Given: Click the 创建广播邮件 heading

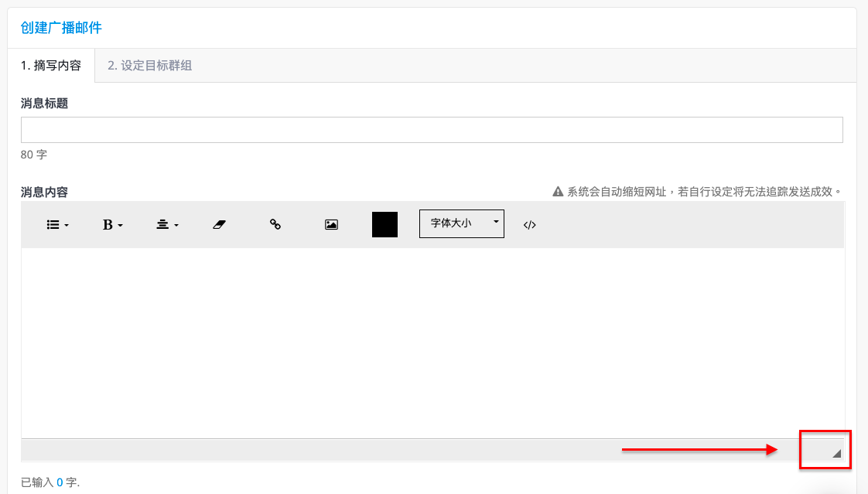Looking at the screenshot, I should [x=61, y=28].
